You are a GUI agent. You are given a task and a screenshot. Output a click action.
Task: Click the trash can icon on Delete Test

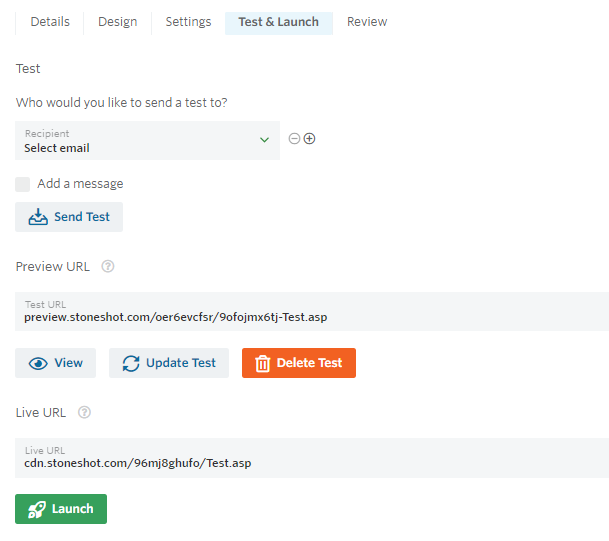(x=263, y=364)
